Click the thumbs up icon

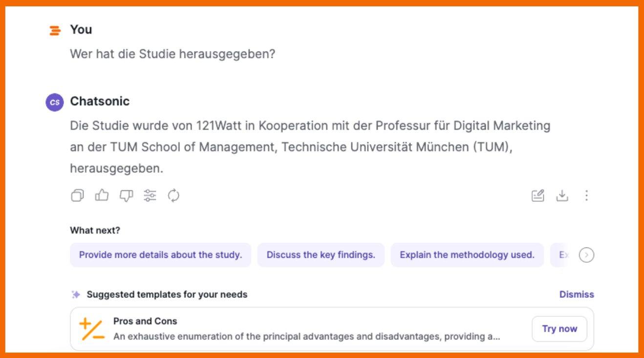102,196
